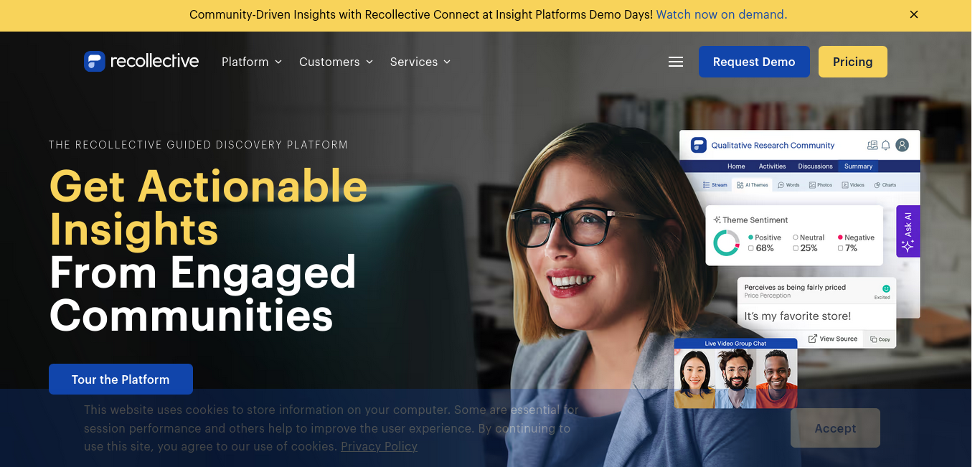Click the Theme Sentiment donut chart
The width and height of the screenshot is (980, 467).
point(726,243)
